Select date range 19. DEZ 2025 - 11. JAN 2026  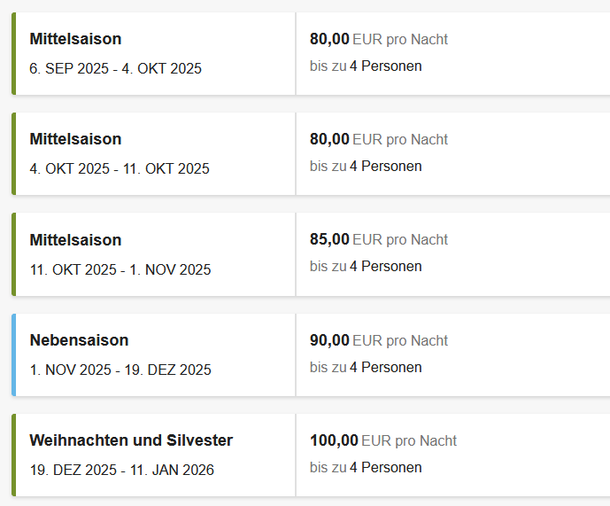pyautogui.click(x=122, y=470)
